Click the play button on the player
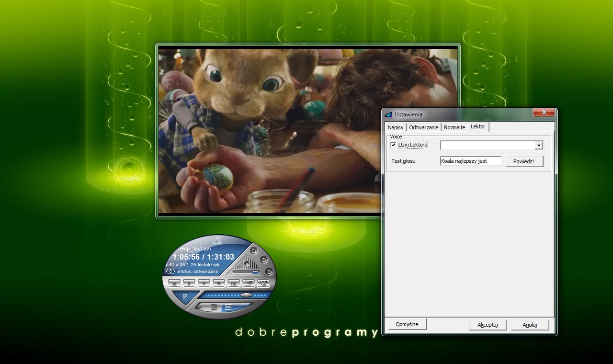 click(189, 284)
